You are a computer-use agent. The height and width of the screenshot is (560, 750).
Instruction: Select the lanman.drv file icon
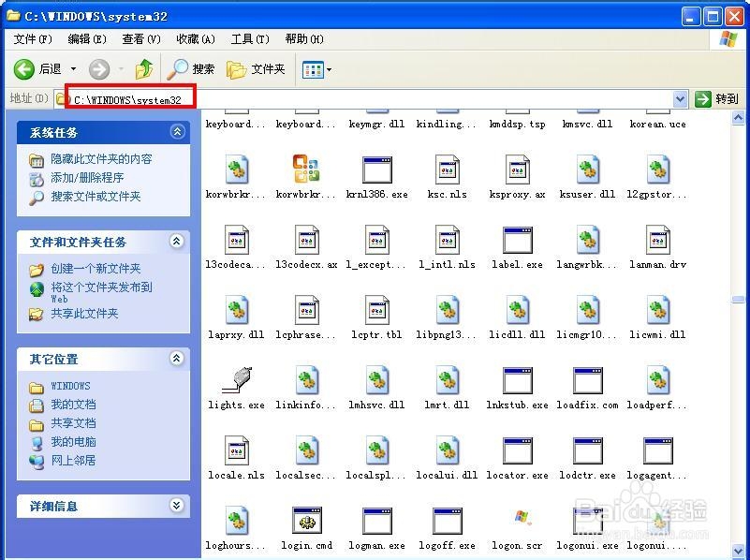(x=658, y=240)
